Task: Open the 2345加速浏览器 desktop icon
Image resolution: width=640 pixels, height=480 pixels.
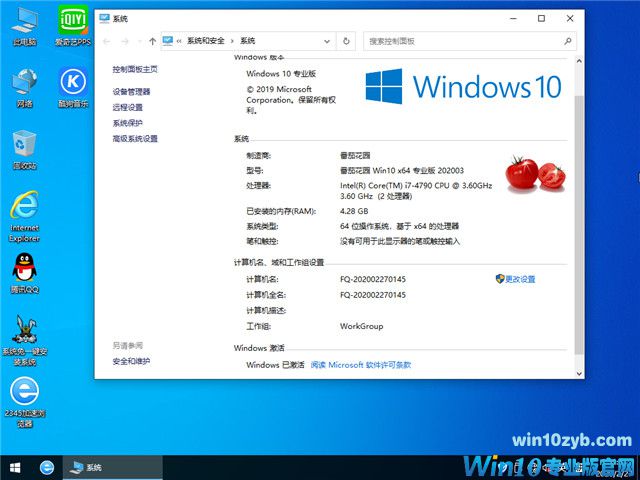Action: [24, 402]
